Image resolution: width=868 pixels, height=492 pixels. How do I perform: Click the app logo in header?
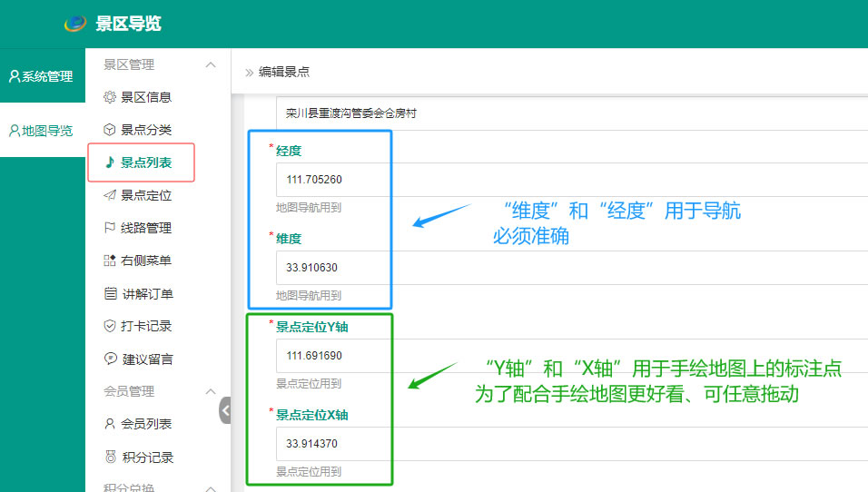[x=74, y=24]
